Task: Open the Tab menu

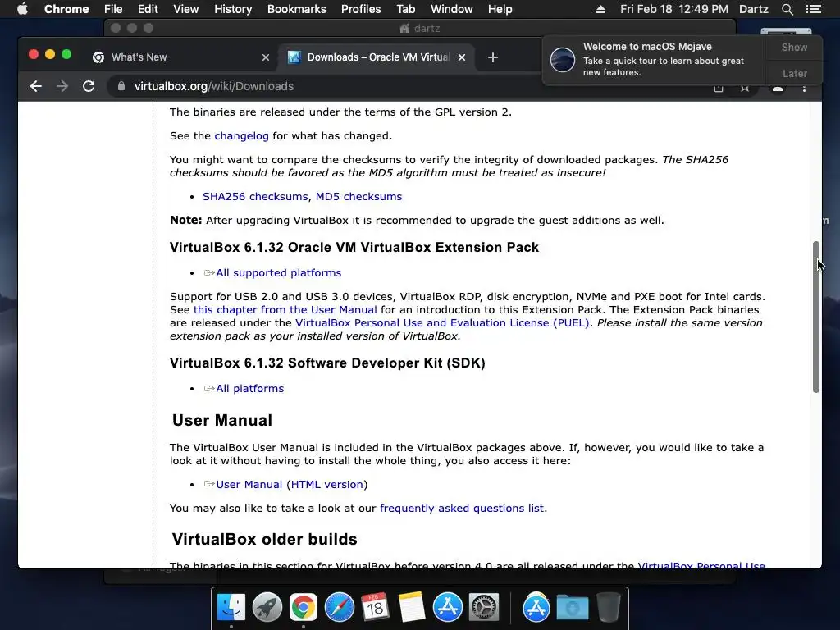Action: 405,9
